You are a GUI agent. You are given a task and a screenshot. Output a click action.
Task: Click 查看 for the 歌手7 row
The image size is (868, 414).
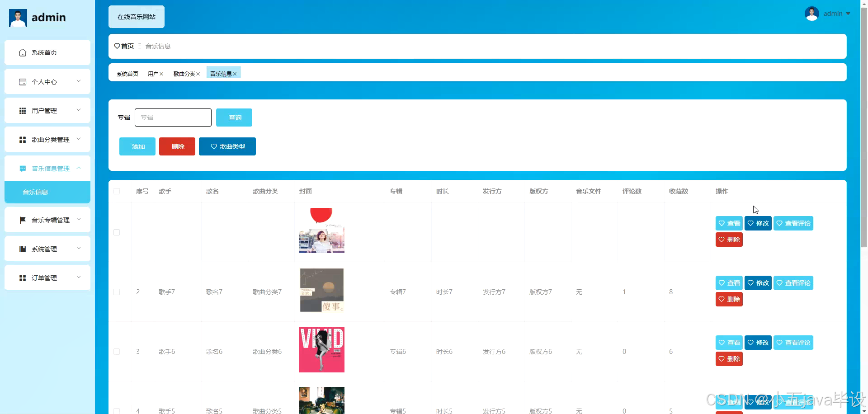729,283
